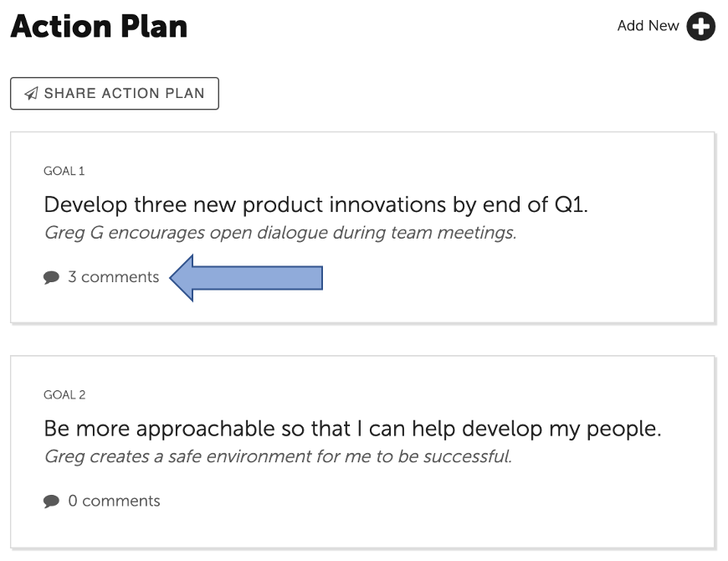Click the Action Plan page heading
728x561 pixels.
pyautogui.click(x=99, y=27)
